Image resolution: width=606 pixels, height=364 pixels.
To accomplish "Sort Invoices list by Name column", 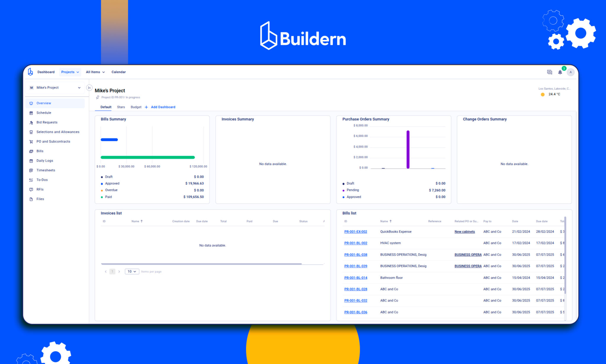I will (x=137, y=221).
